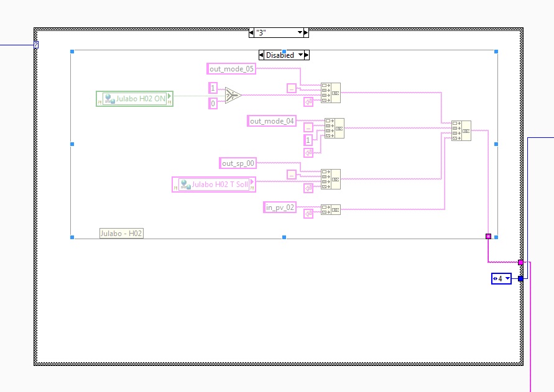Click the underscore string constant right of out_mode_04
Viewport: 554px width, 392px height.
click(x=308, y=127)
